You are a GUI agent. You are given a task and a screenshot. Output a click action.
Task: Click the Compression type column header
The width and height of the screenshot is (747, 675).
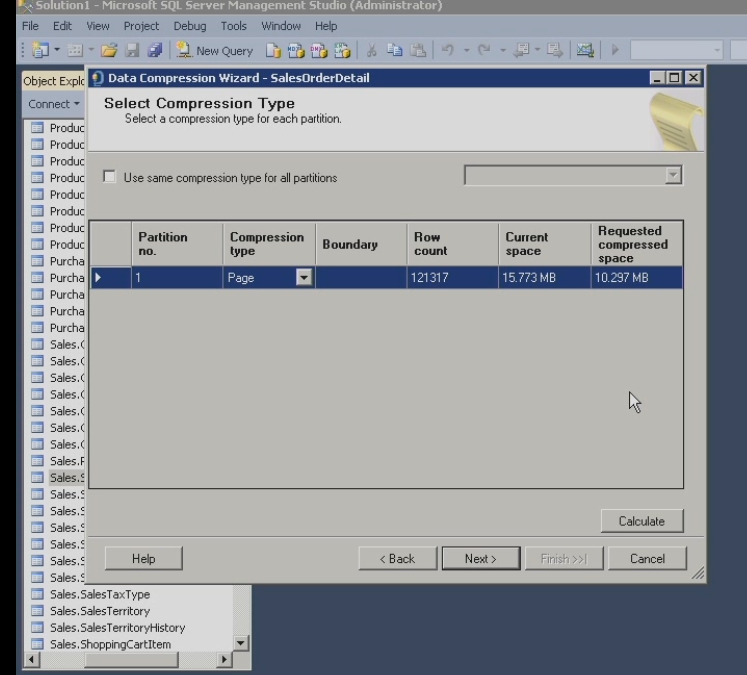[269, 244]
